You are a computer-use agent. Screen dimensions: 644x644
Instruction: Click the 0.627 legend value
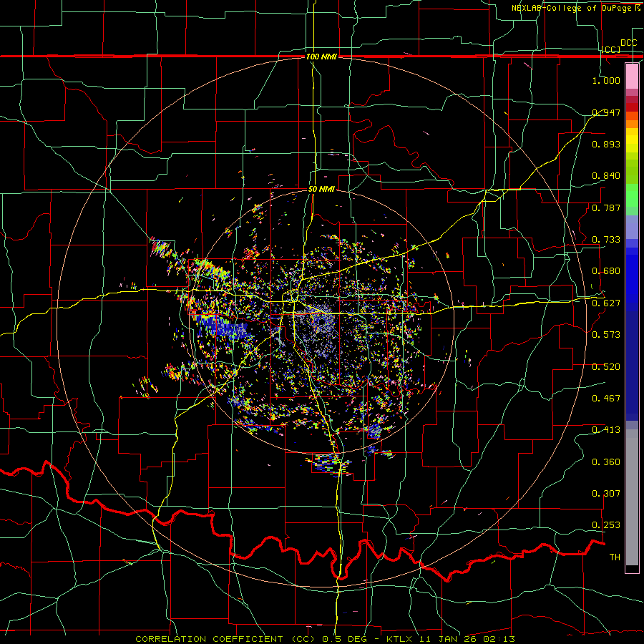click(606, 303)
